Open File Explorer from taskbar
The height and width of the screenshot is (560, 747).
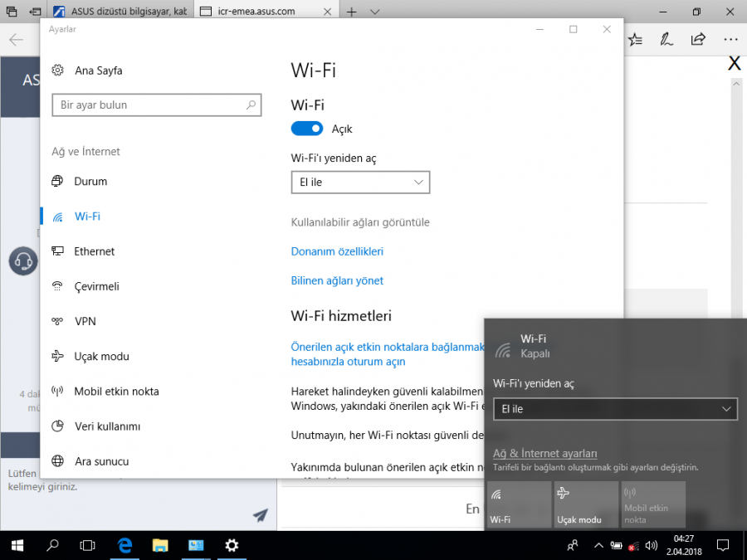pos(161,545)
